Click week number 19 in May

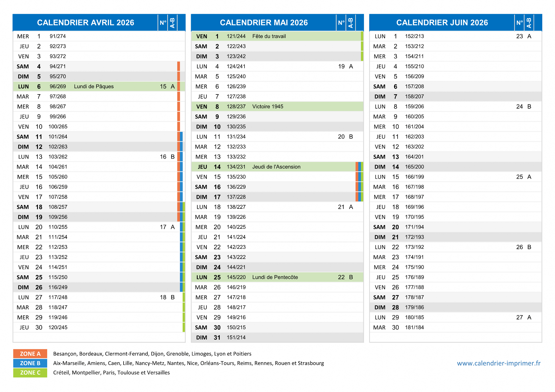coord(341,66)
